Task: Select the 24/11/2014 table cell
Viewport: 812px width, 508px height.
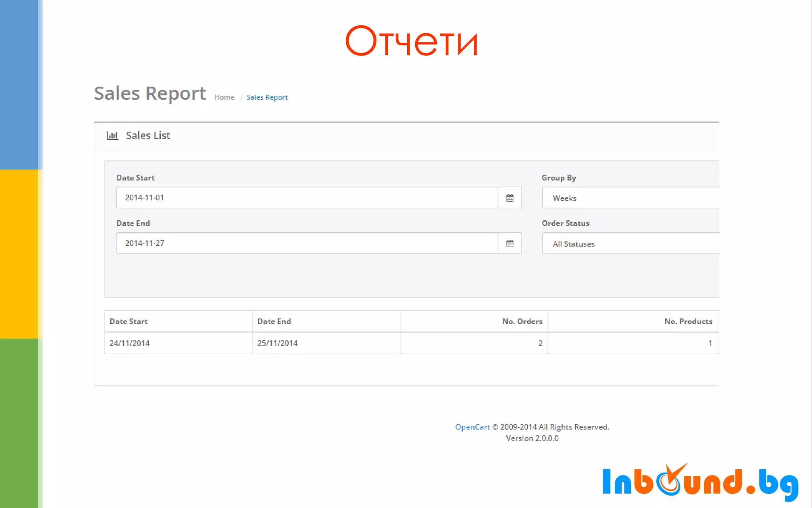Action: click(x=178, y=343)
